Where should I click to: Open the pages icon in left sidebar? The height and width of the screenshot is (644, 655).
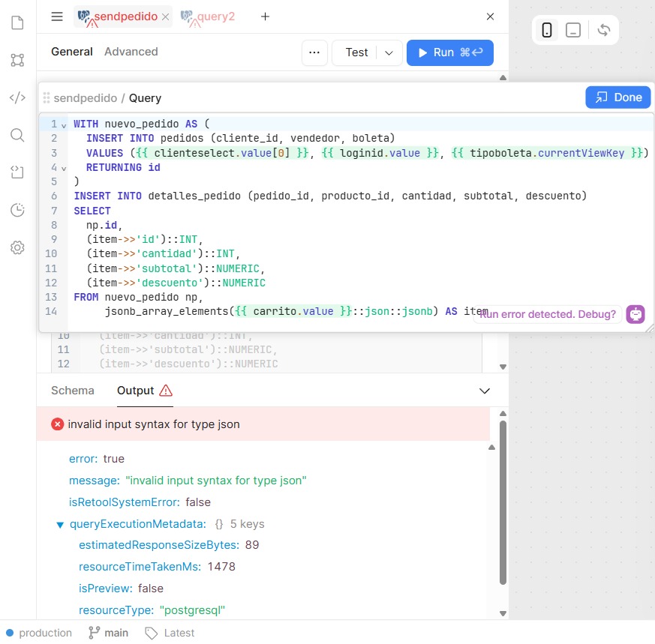click(x=17, y=22)
